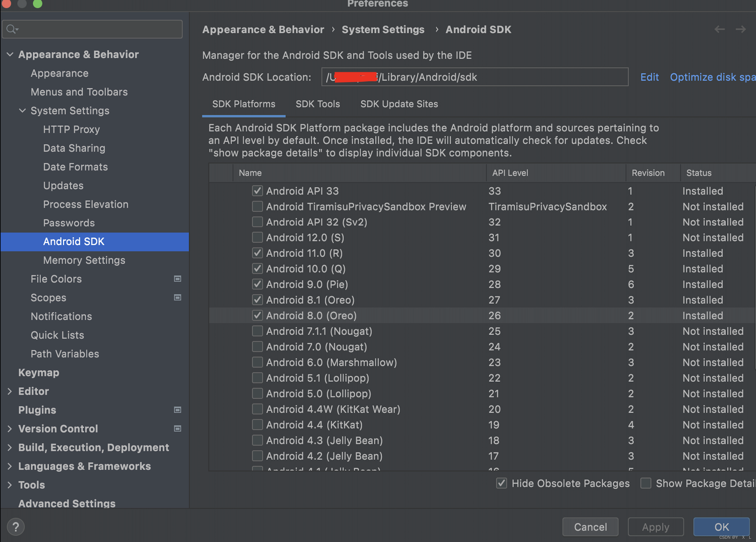Toggle Hide Obsolete Packages checkbox
The width and height of the screenshot is (756, 542).
(x=502, y=483)
